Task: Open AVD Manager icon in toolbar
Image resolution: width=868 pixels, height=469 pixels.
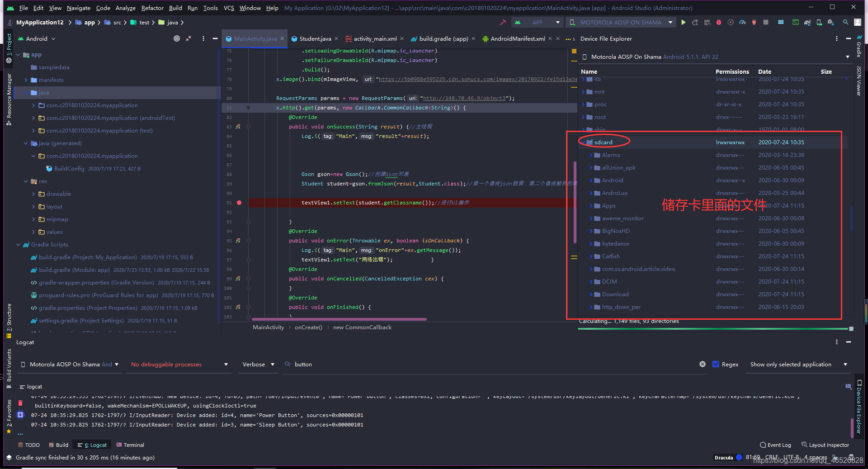Action: (819, 22)
